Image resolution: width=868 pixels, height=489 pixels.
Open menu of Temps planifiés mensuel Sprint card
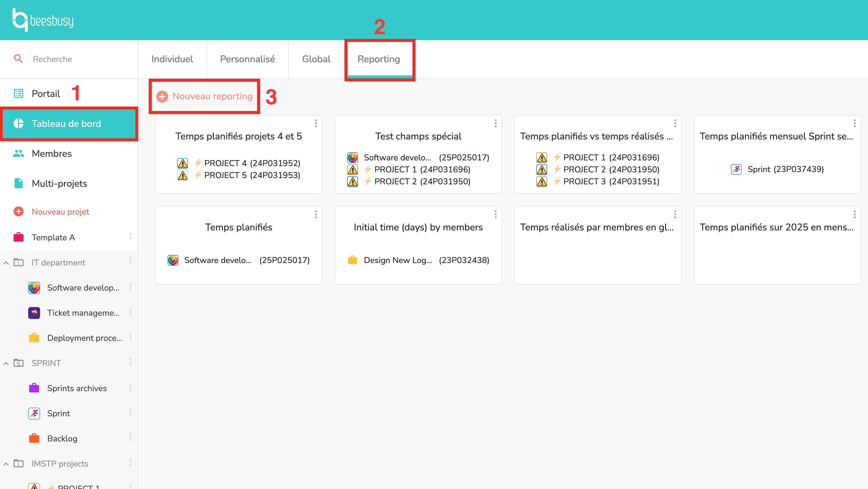click(x=855, y=123)
